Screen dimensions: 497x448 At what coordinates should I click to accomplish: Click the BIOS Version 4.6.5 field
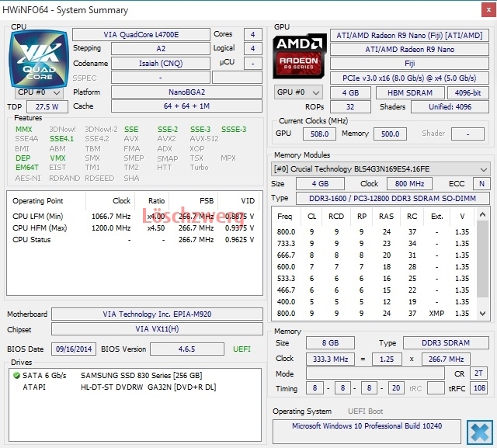187,349
